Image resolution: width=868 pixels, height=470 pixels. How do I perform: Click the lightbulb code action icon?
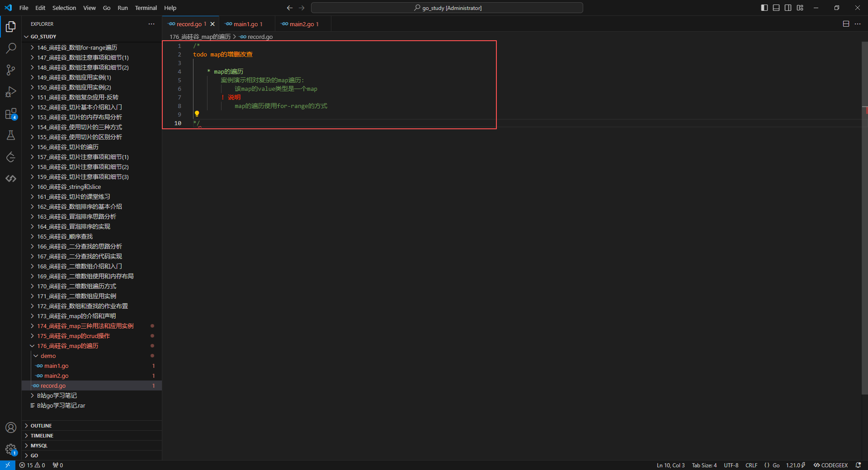click(197, 114)
